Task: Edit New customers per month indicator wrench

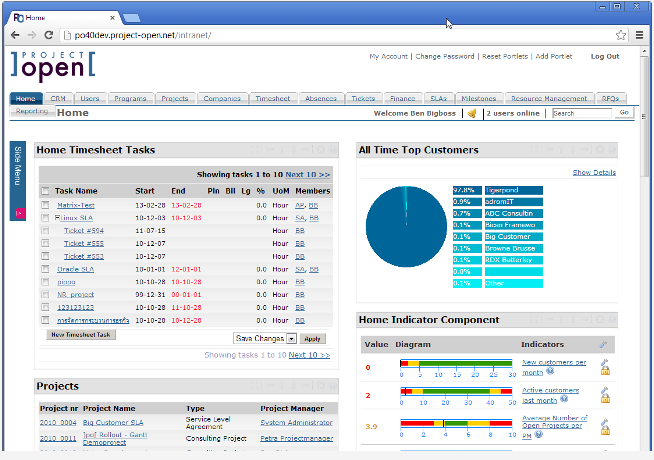Action: [604, 362]
